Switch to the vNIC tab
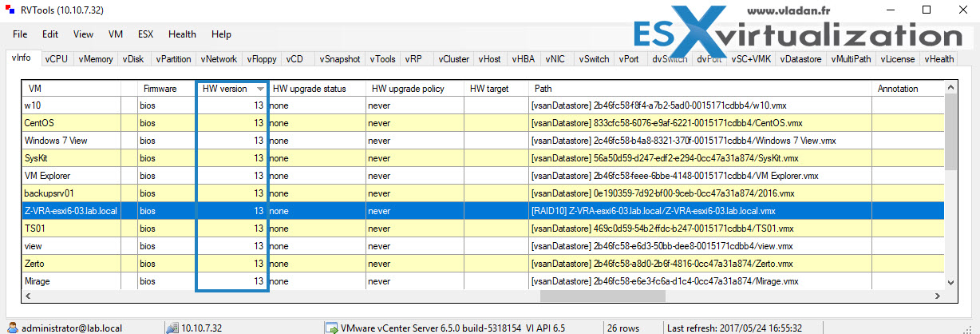980x334 pixels. point(555,58)
